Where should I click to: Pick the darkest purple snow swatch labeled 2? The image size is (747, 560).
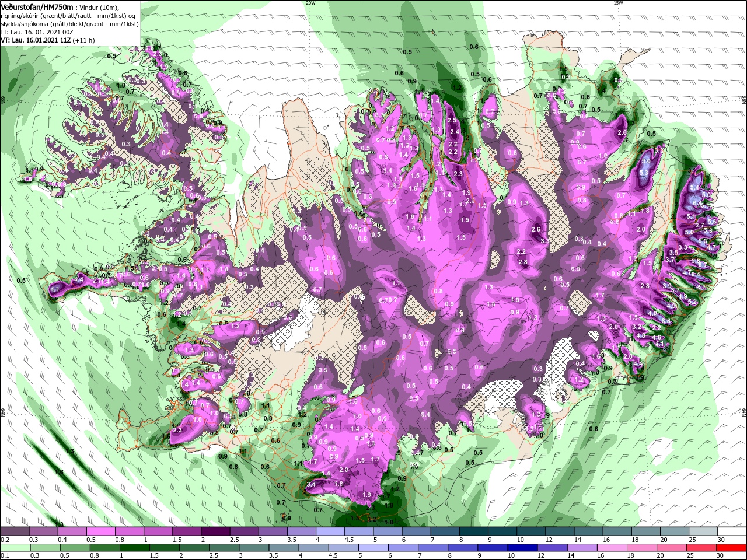point(215,531)
